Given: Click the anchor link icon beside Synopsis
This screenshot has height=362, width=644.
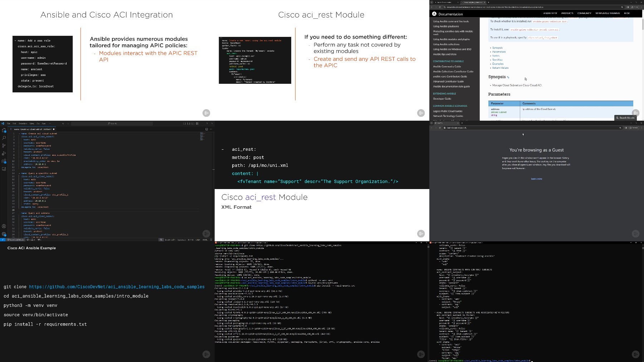Looking at the screenshot, I should pos(508,77).
